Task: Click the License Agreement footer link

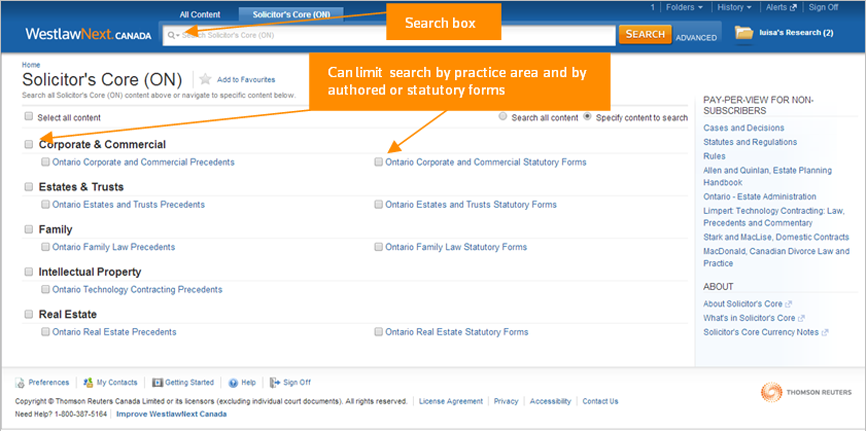Action: pyautogui.click(x=451, y=401)
